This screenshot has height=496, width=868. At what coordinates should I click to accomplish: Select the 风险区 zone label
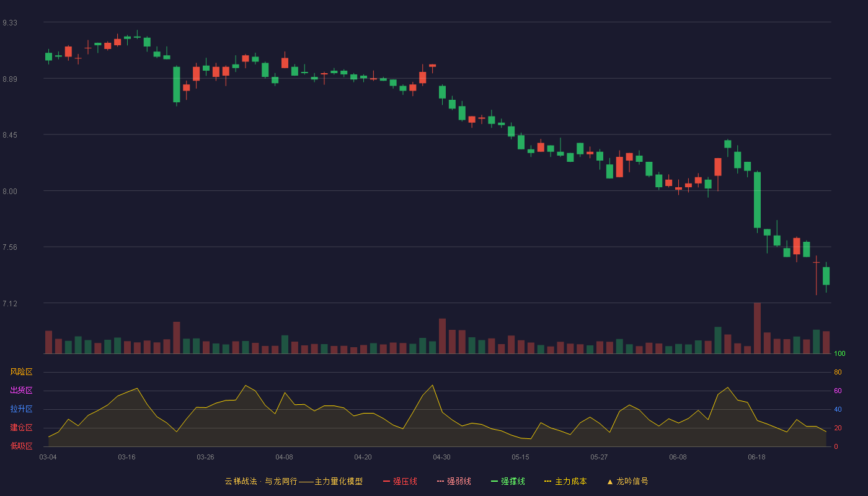coord(22,372)
